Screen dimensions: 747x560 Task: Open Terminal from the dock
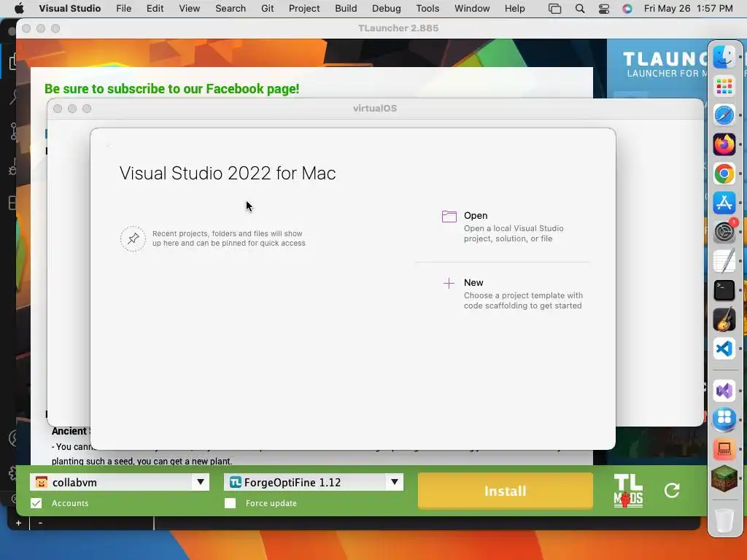click(x=724, y=290)
